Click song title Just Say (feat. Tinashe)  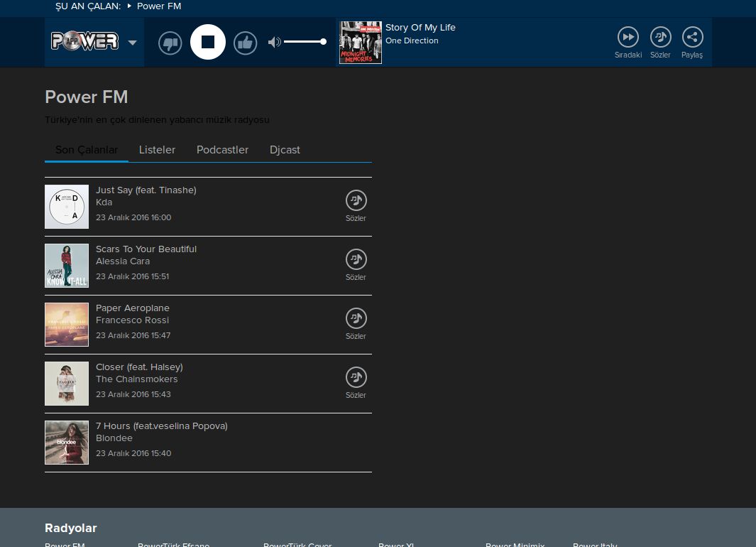pyautogui.click(x=146, y=190)
